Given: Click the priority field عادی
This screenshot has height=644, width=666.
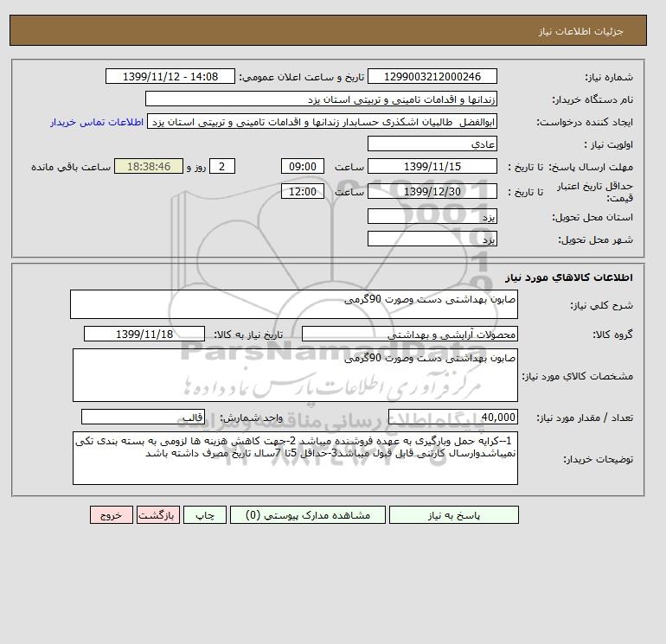Looking at the screenshot, I should (432, 143).
